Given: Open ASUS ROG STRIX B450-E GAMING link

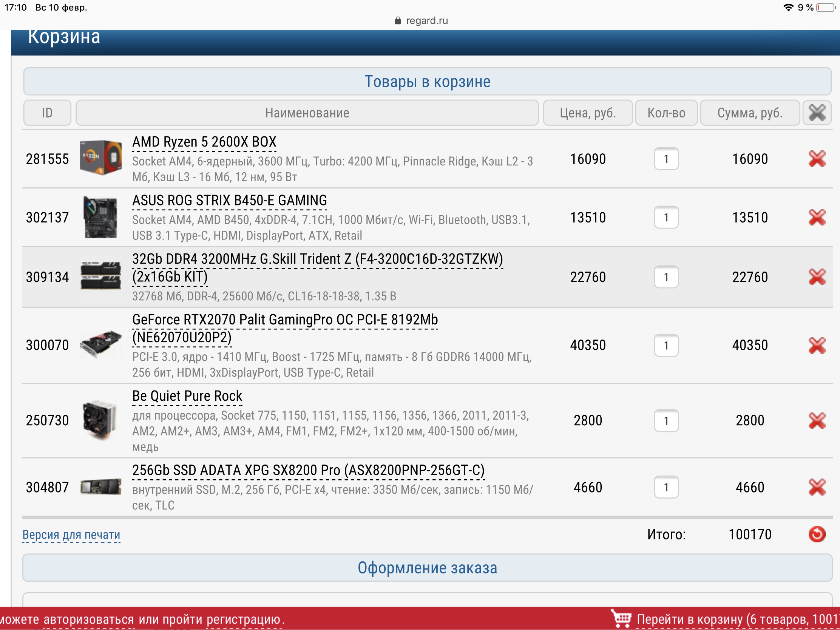Looking at the screenshot, I should point(229,201).
